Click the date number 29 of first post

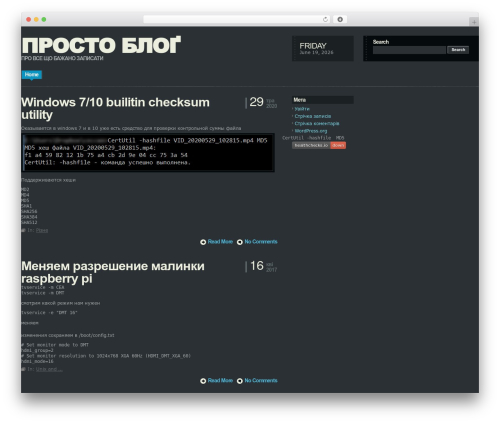(256, 102)
